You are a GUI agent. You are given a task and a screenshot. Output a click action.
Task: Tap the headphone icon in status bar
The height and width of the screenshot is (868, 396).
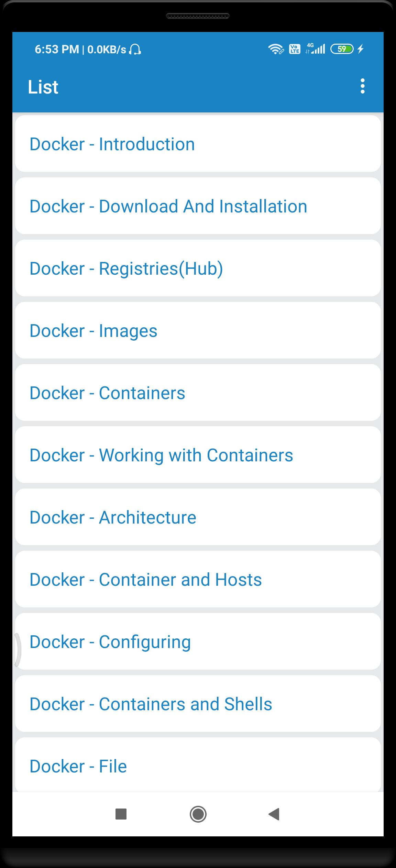[x=135, y=50]
